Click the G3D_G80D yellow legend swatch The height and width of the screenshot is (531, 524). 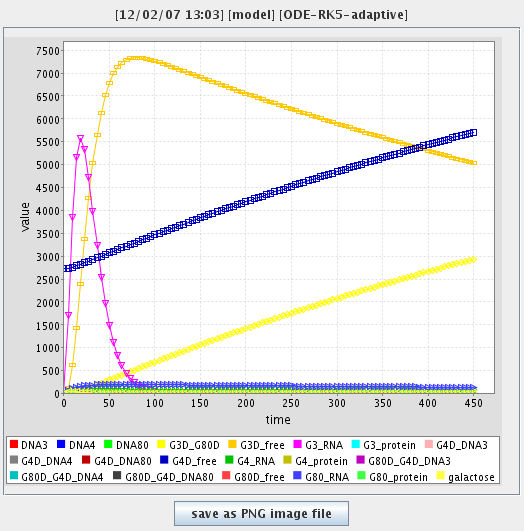(x=161, y=444)
